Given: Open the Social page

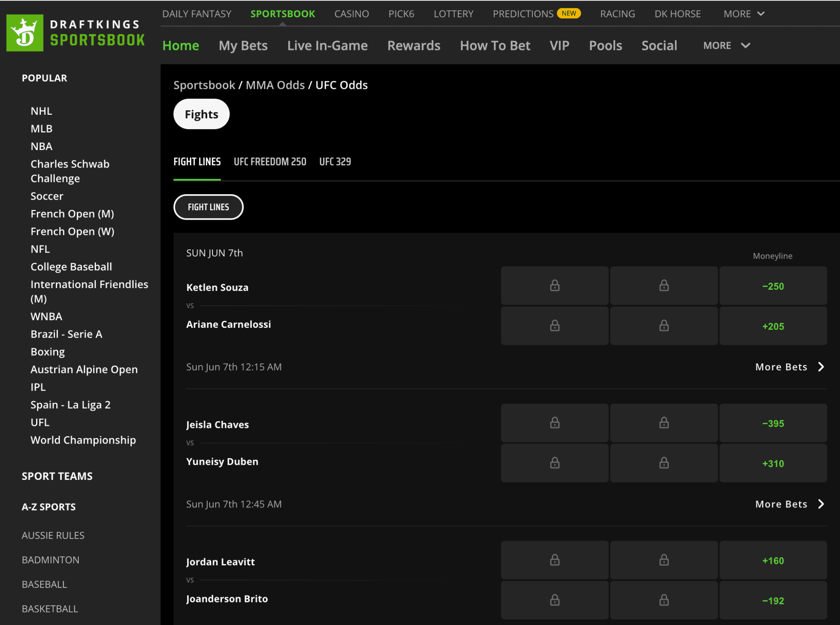Looking at the screenshot, I should (x=659, y=45).
